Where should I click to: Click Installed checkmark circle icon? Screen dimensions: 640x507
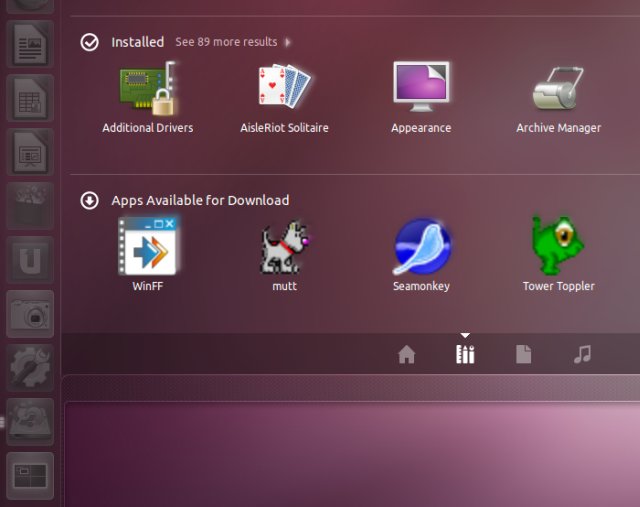pos(89,42)
